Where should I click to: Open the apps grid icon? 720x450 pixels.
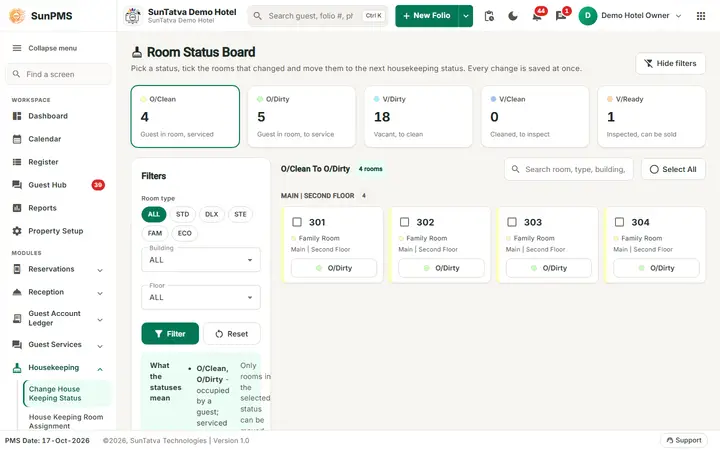point(701,16)
